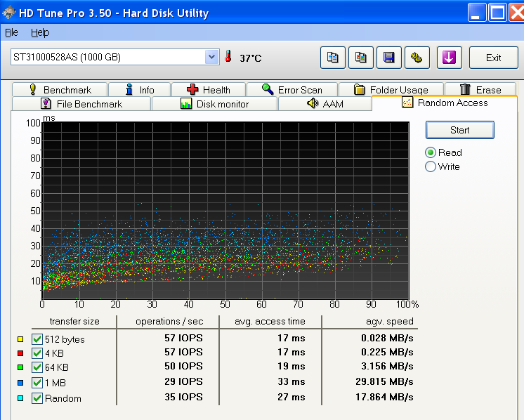Expand the ST31000528AS drive dropdown

click(x=211, y=58)
